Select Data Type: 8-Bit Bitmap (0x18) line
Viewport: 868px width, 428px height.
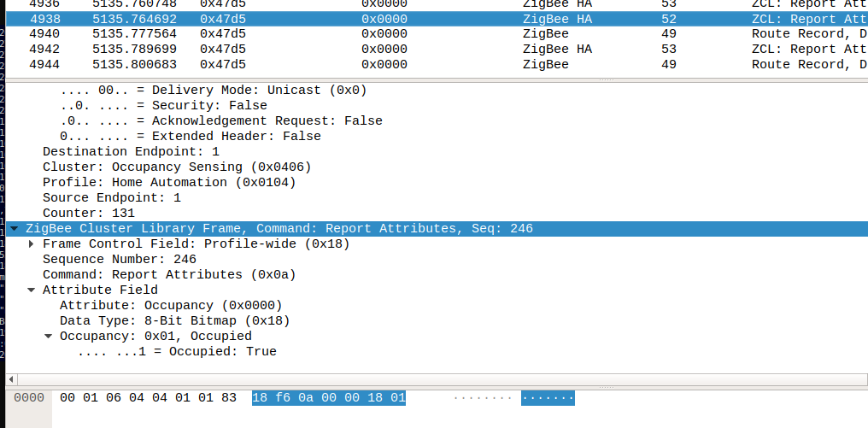(x=175, y=320)
